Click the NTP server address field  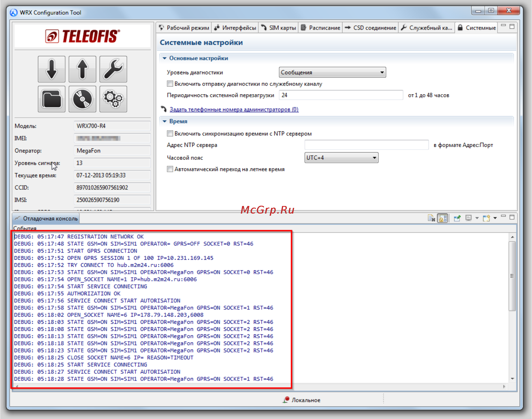(x=367, y=145)
